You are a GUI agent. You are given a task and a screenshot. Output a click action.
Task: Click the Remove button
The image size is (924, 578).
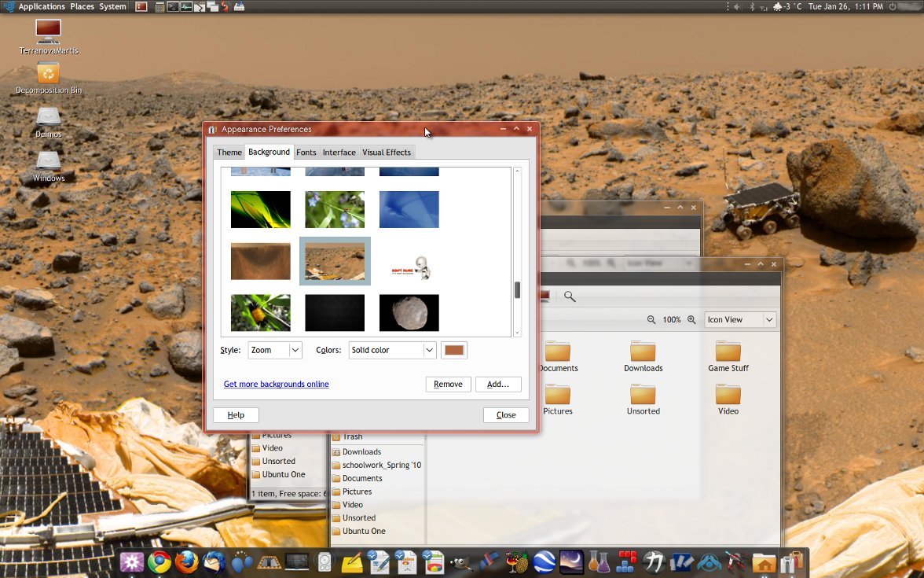448,384
